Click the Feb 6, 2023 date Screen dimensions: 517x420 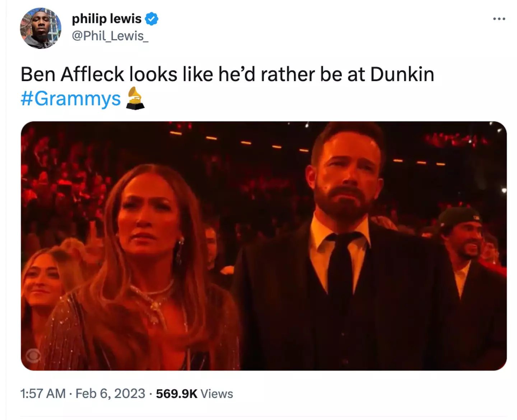(x=110, y=393)
